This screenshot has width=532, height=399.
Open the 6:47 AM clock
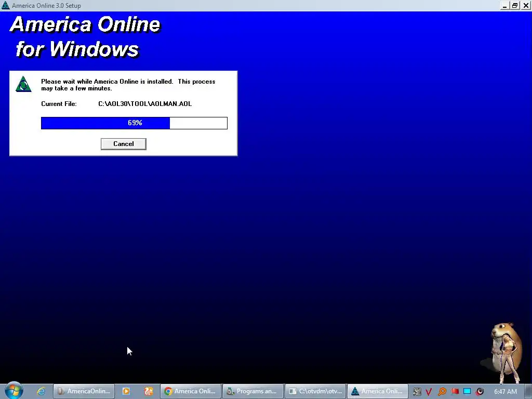[x=506, y=392]
